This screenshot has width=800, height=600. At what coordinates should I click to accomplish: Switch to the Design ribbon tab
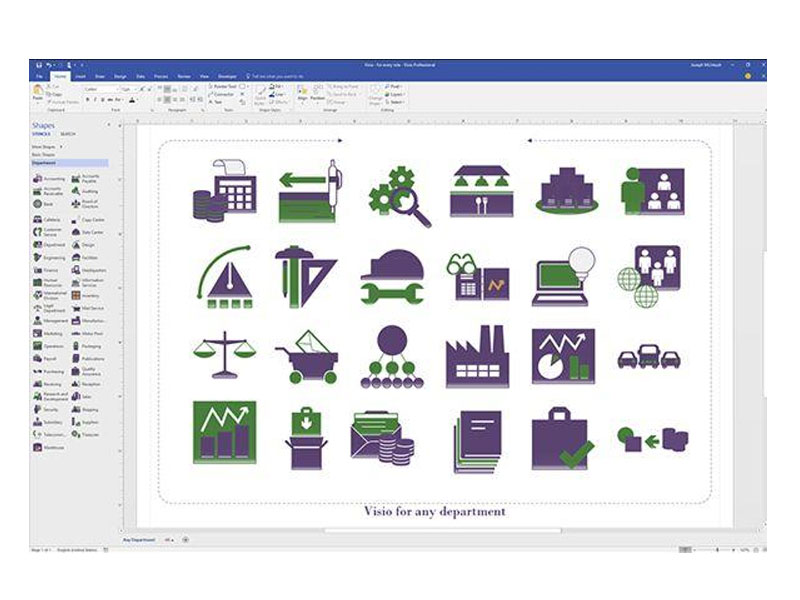click(120, 76)
